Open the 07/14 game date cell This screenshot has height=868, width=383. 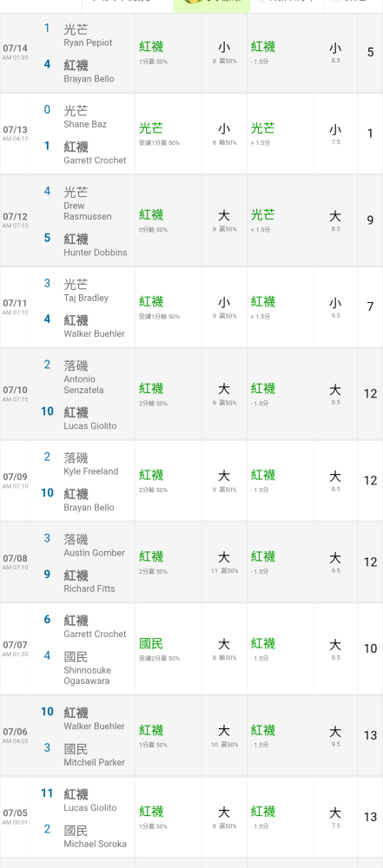[x=15, y=53]
